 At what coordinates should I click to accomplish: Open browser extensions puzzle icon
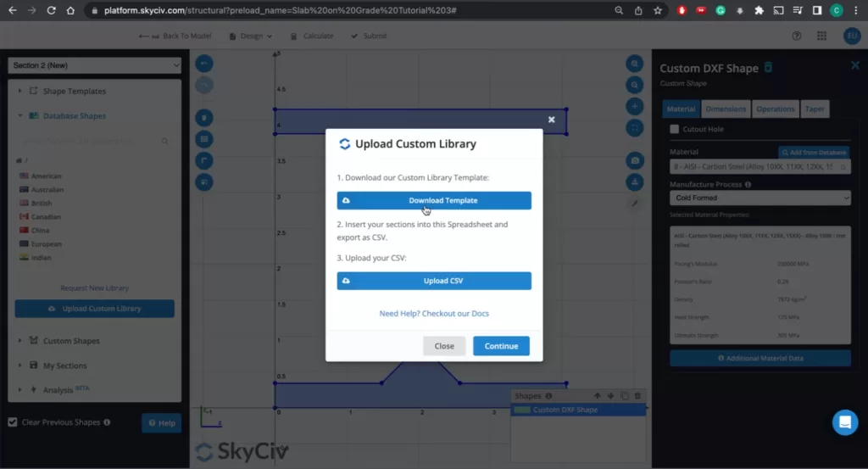coord(759,10)
